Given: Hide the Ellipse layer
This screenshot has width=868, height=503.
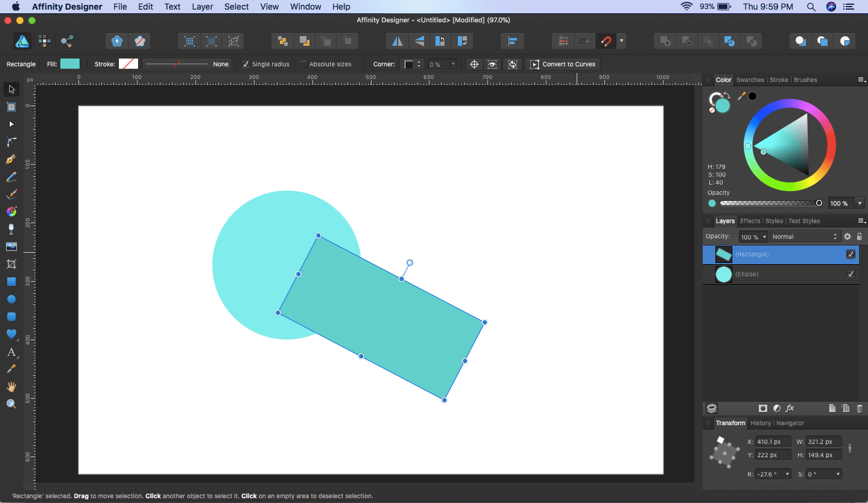Looking at the screenshot, I should [x=851, y=274].
